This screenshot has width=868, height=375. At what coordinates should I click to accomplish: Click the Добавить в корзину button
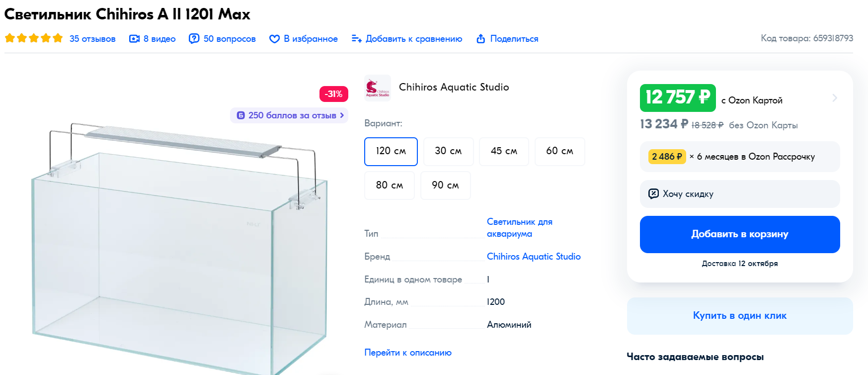(x=740, y=234)
